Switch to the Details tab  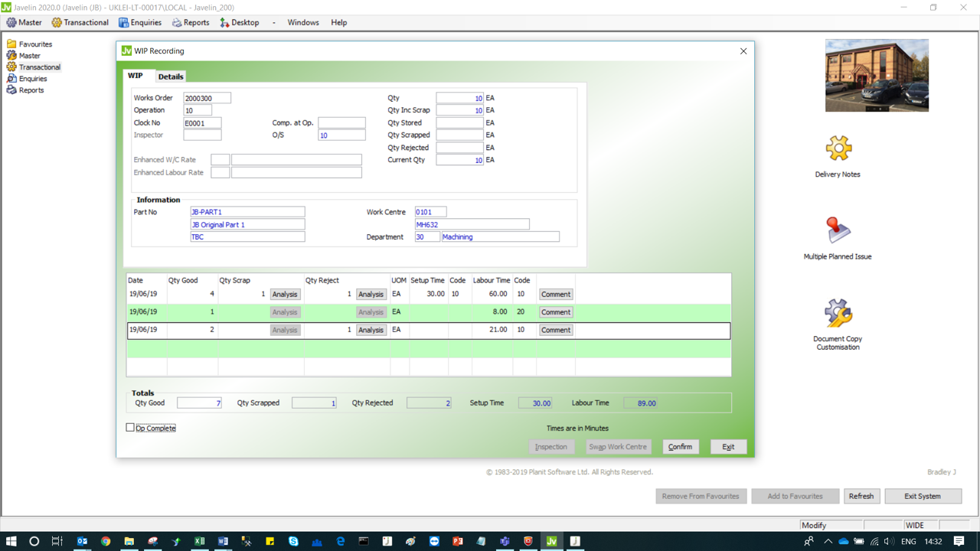pos(171,77)
